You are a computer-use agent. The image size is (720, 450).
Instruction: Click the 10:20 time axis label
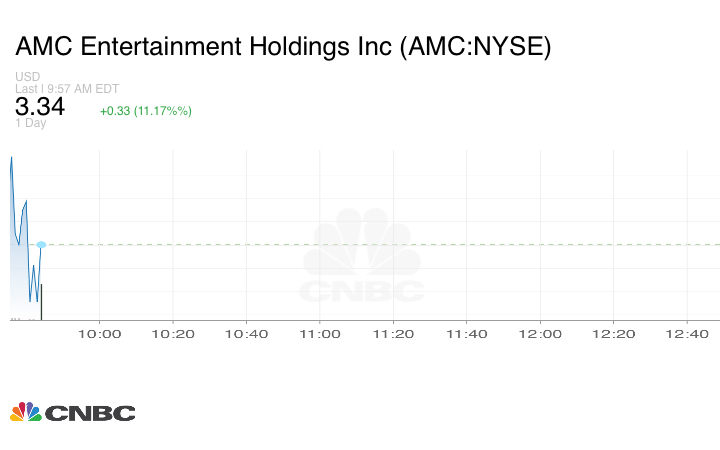pyautogui.click(x=173, y=334)
